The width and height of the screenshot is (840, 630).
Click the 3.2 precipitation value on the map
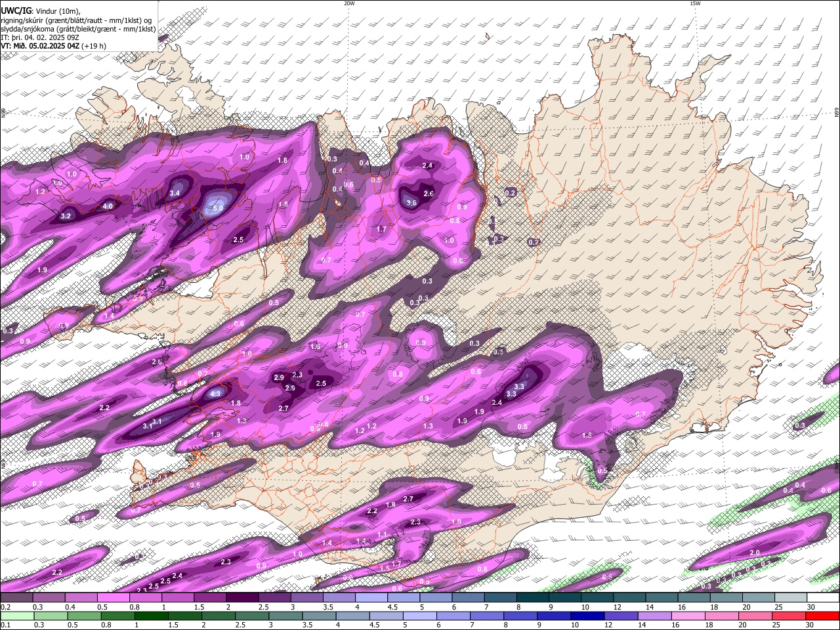coord(66,216)
